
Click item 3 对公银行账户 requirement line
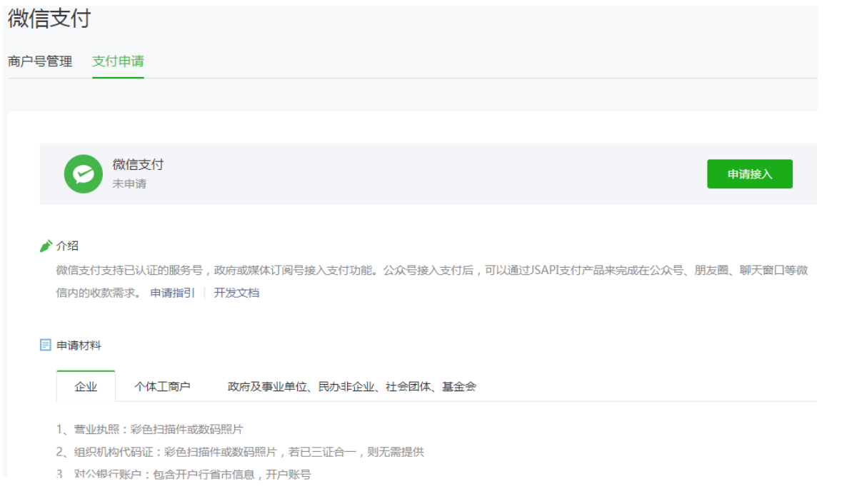click(x=184, y=474)
